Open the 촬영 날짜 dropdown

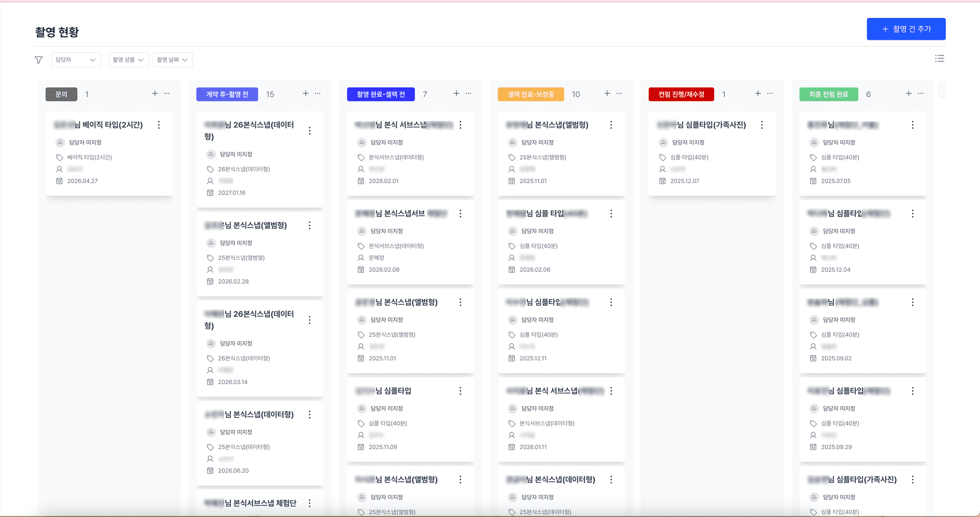tap(172, 60)
